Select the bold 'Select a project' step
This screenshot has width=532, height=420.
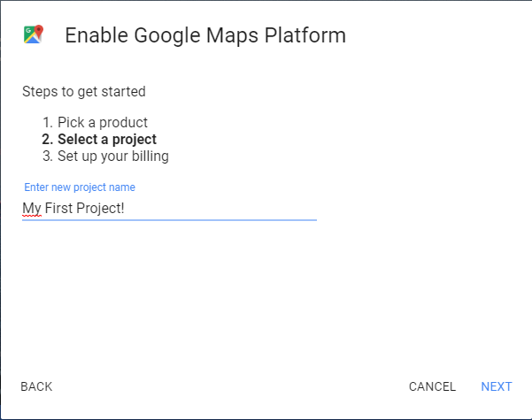(x=107, y=140)
